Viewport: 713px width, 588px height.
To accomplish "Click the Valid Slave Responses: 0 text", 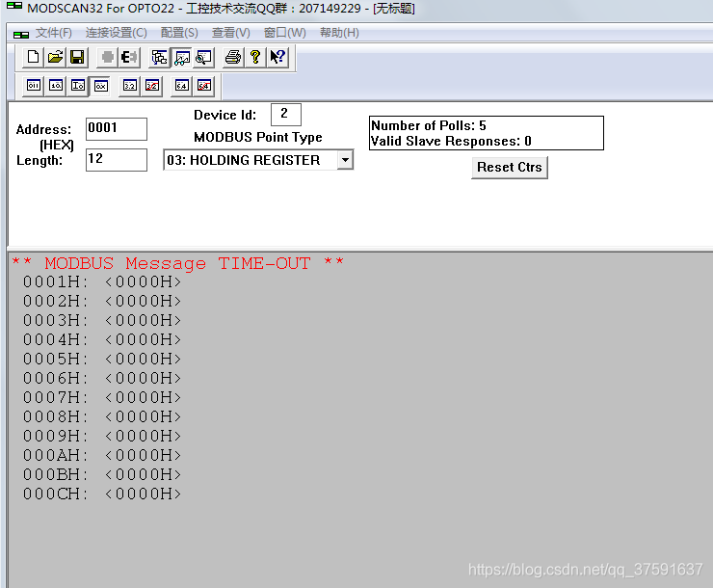I will pos(451,141).
